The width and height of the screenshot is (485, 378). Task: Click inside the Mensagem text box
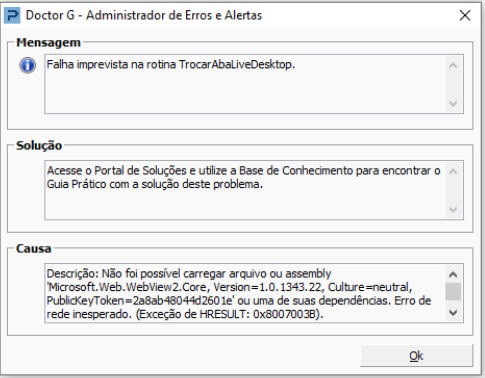pos(245,84)
